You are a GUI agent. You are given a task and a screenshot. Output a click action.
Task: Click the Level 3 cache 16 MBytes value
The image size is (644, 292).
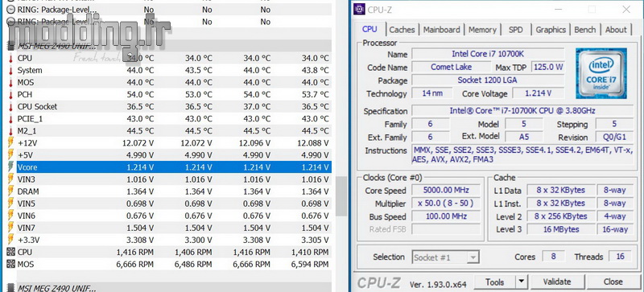[561, 229]
